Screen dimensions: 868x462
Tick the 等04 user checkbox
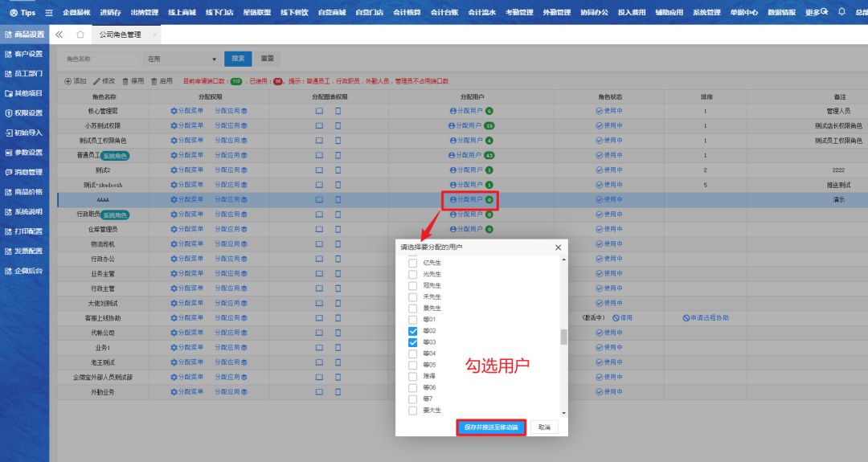click(412, 354)
